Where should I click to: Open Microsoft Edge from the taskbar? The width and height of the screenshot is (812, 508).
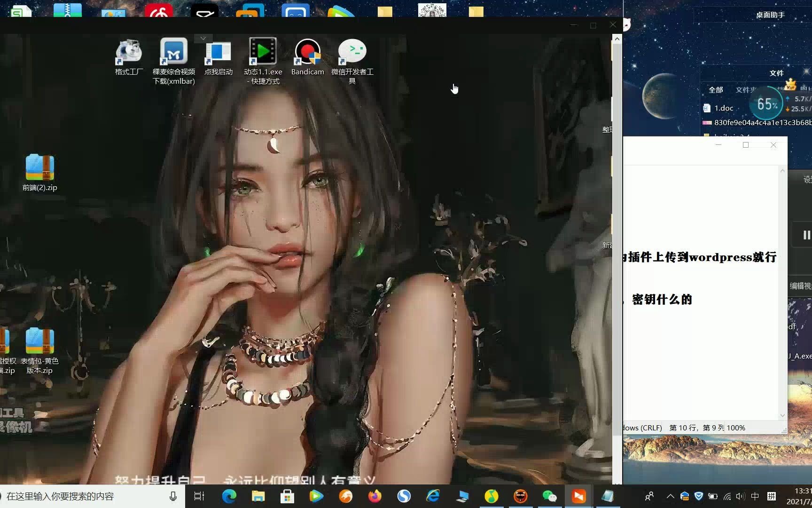click(229, 496)
